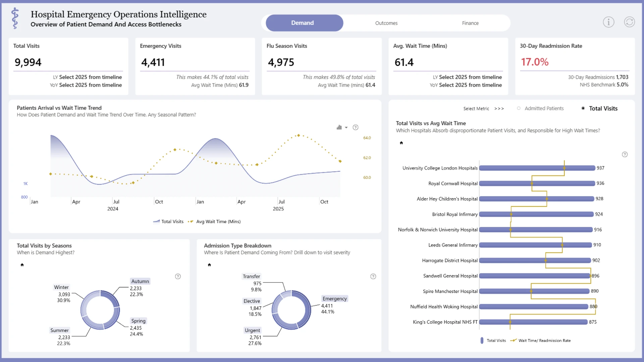Select the Elective admission label

click(252, 301)
